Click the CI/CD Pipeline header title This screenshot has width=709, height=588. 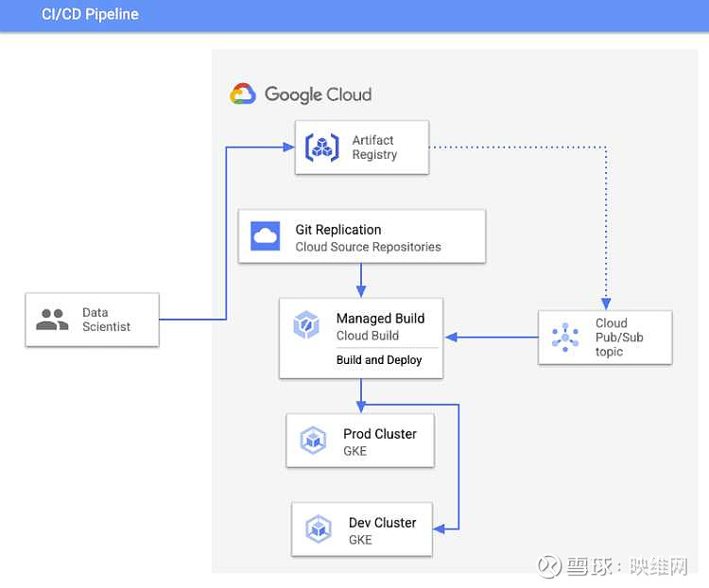tap(90, 15)
